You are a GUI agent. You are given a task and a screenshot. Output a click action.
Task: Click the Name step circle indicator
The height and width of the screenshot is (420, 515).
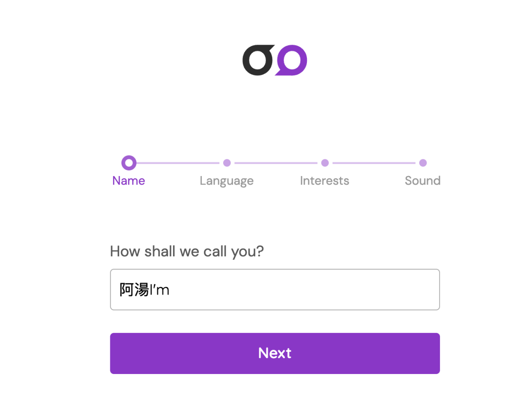point(129,163)
